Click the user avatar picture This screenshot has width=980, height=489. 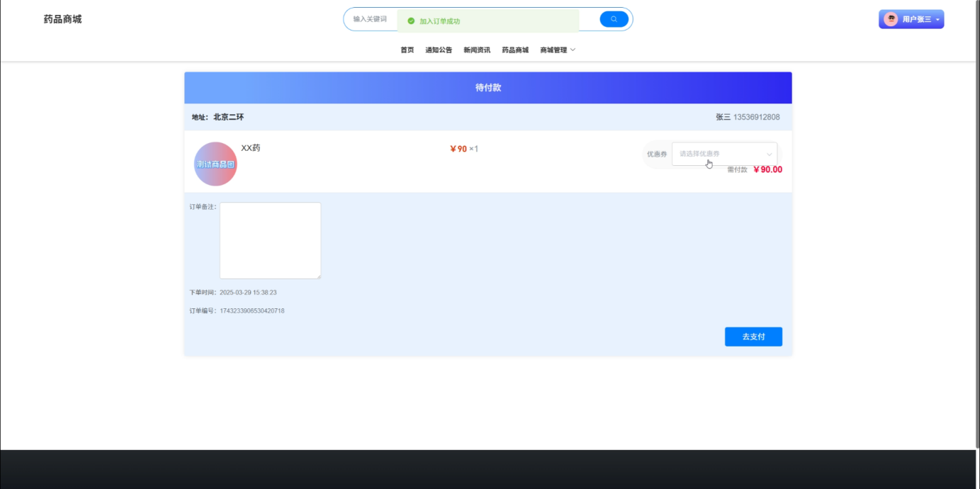891,19
